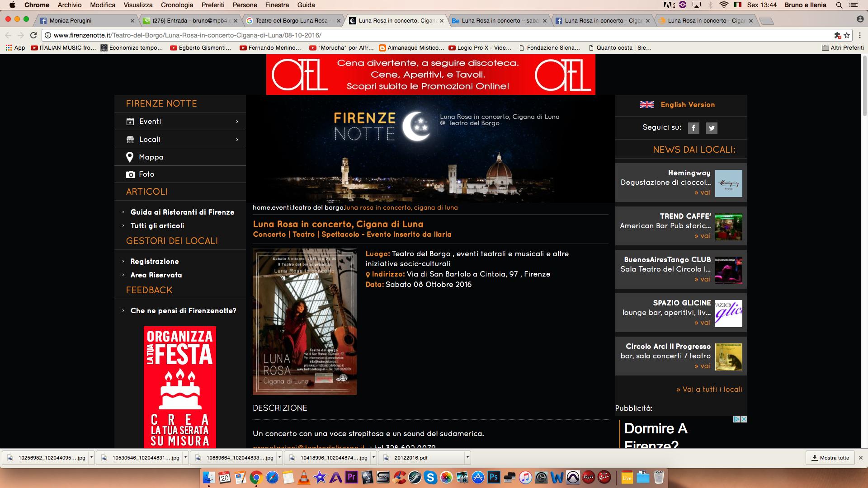Image resolution: width=868 pixels, height=488 pixels.
Task: Expand the Eventi submenu arrow
Action: [237, 122]
